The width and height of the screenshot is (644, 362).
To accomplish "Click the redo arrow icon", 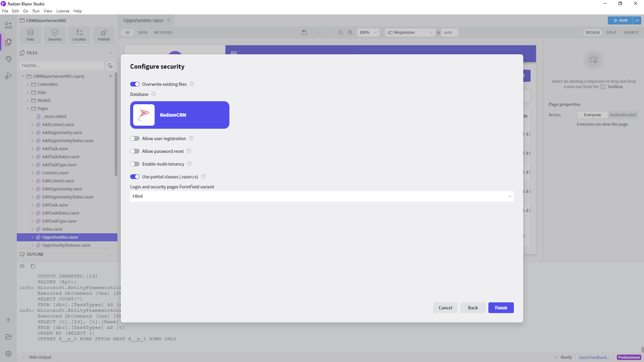I will pyautogui.click(x=327, y=33).
